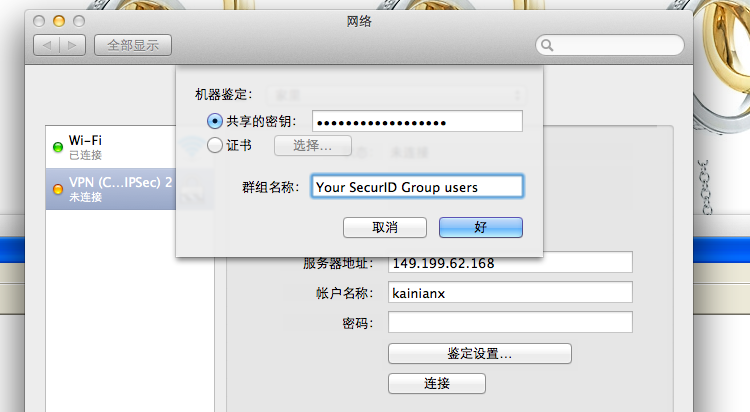The image size is (750, 412).
Task: Focus the shared secret password field
Action: (417, 121)
